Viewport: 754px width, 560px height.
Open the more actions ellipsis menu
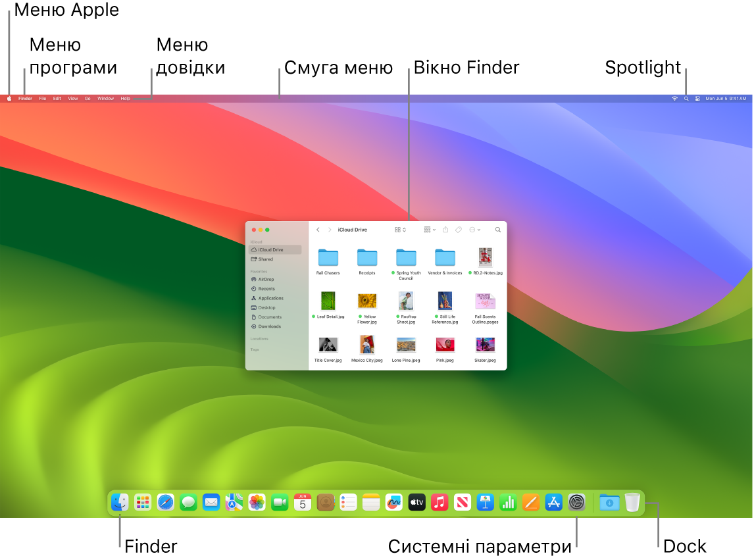474,230
